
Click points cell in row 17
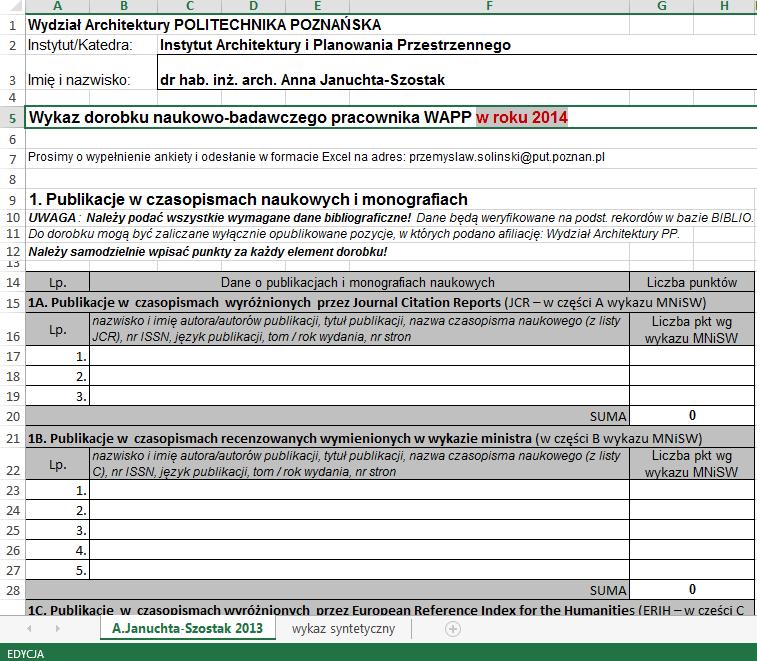pyautogui.click(x=692, y=356)
